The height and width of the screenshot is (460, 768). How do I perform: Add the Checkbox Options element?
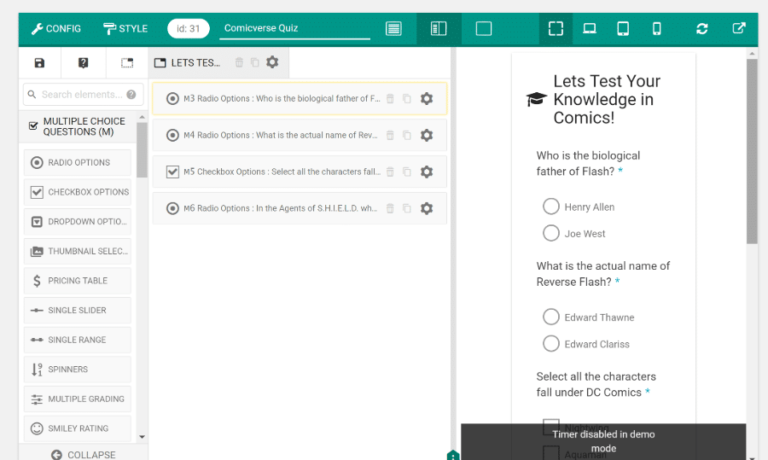[77, 192]
